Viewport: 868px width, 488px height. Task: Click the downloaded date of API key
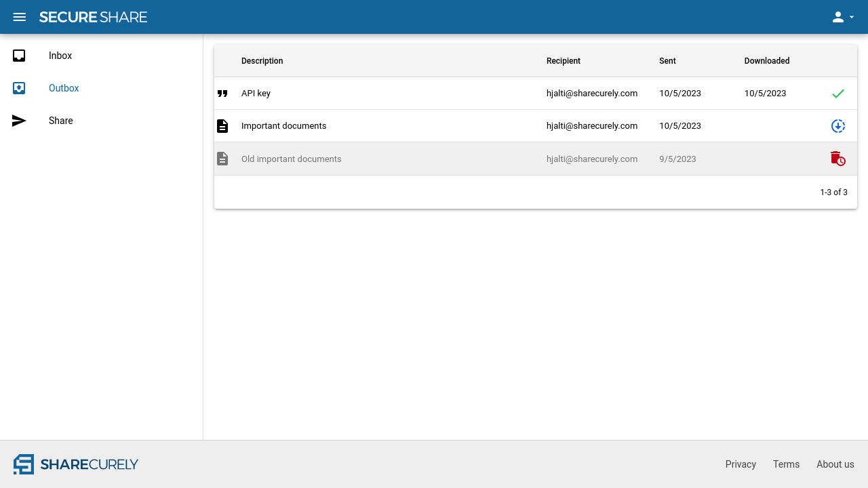pos(765,94)
